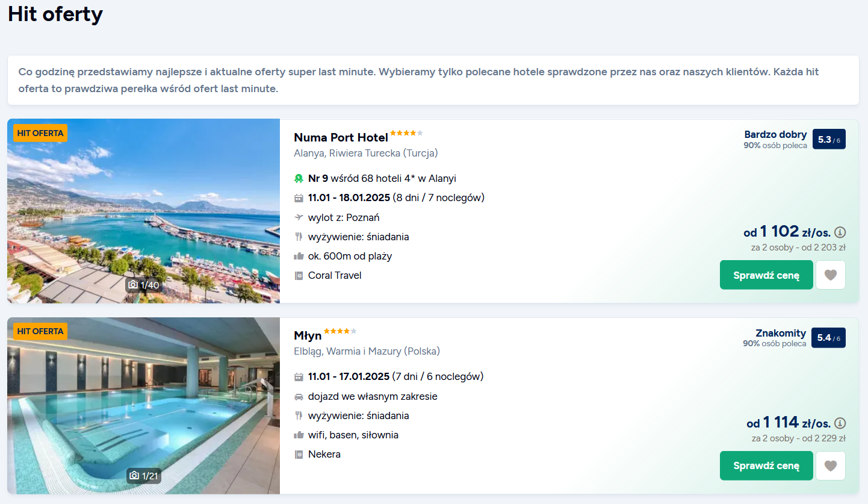
Task: Click the 5.3 / 6 rating badge
Action: pyautogui.click(x=829, y=140)
